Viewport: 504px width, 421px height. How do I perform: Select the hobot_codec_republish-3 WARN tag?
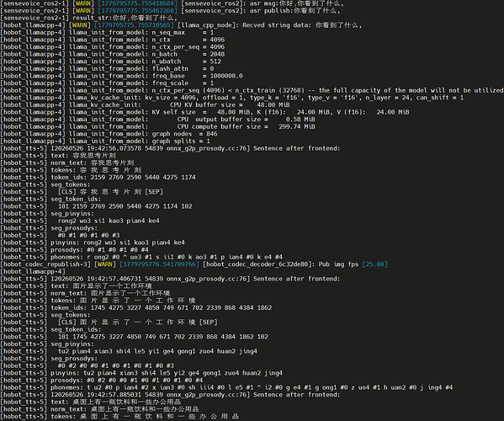pyautogui.click(x=105, y=264)
